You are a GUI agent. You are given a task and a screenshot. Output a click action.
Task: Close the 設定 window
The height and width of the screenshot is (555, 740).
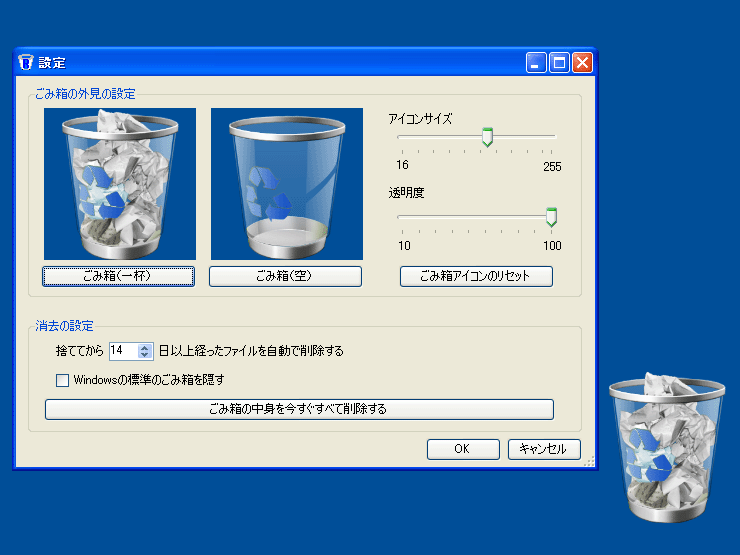582,62
